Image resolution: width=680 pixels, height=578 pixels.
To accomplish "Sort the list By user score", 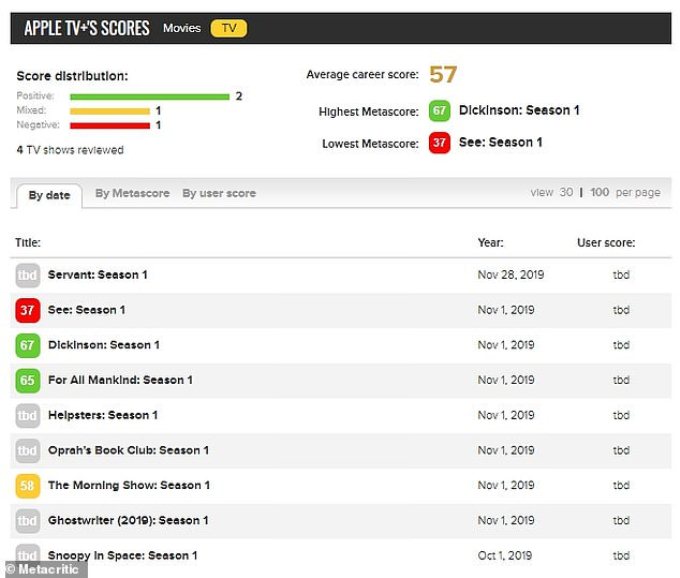I will 219,193.
